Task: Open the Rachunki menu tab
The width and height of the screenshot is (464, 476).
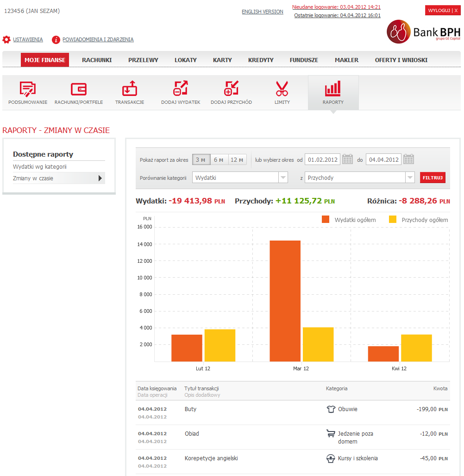Action: coord(97,60)
